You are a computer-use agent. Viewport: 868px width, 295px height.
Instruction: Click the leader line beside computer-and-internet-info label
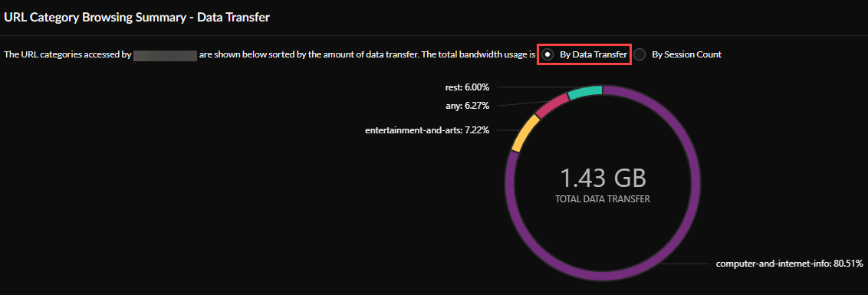click(x=680, y=264)
